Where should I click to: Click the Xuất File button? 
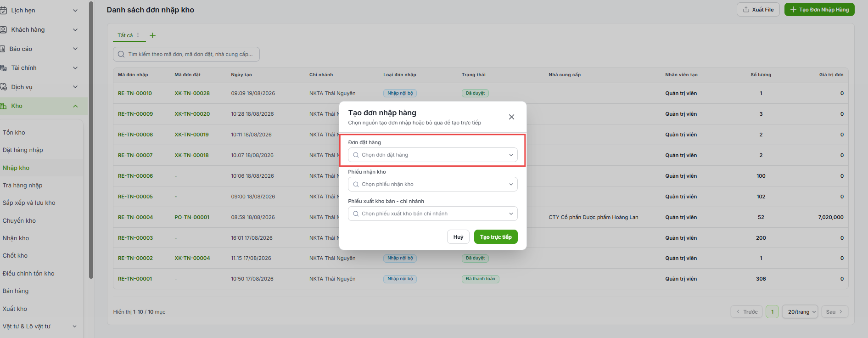758,10
